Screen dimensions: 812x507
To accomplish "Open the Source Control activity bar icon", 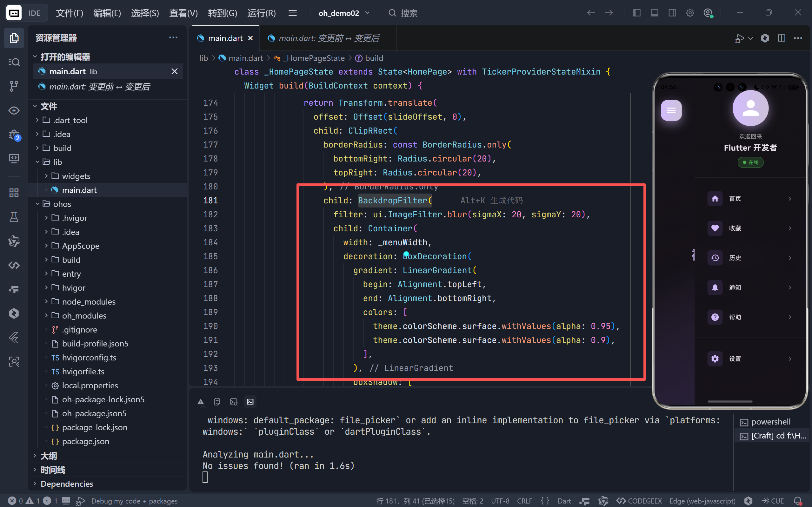I will point(14,86).
